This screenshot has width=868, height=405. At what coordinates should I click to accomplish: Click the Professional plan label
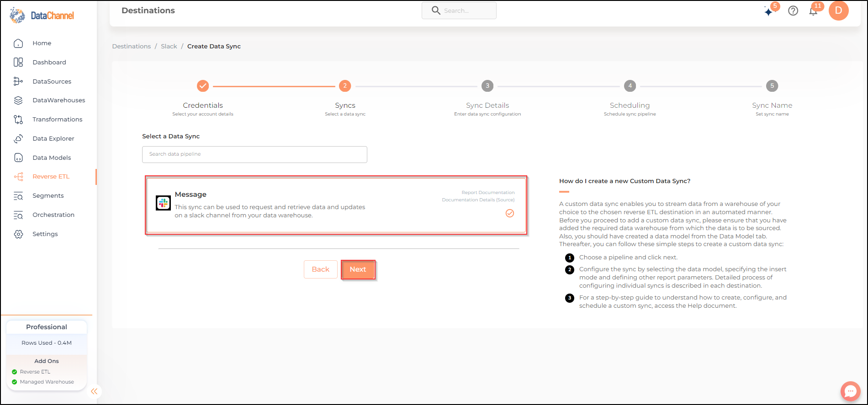tap(47, 327)
